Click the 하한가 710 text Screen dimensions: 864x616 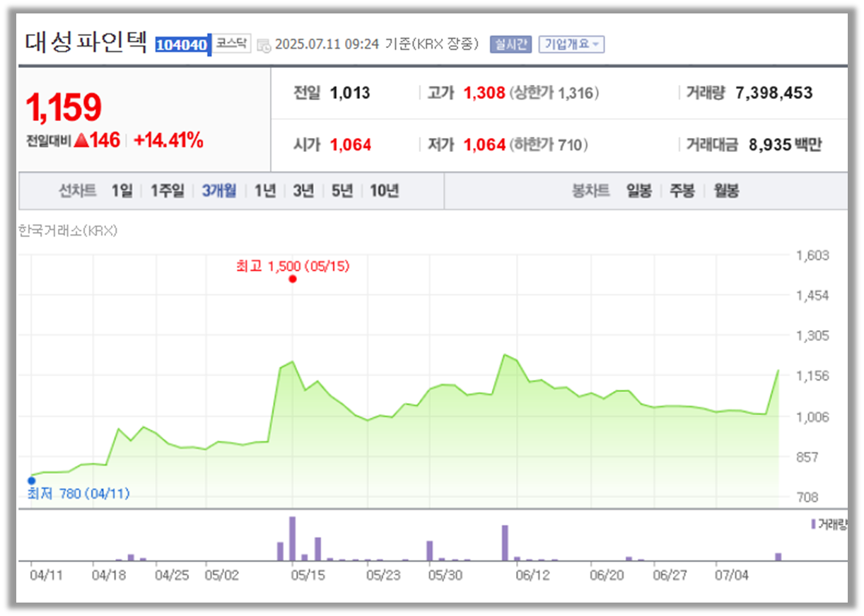pyautogui.click(x=549, y=145)
